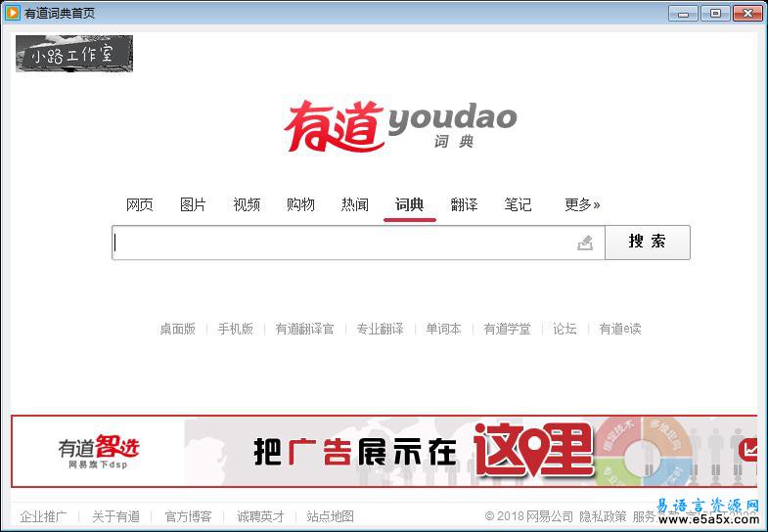Switch to the 网页 tab
This screenshot has width=768, height=532.
tap(140, 204)
